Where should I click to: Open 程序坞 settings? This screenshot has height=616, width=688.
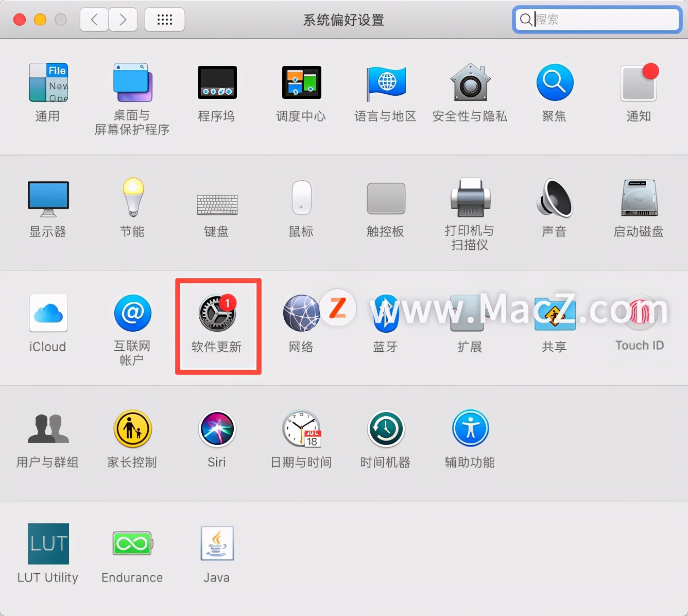coord(217,83)
